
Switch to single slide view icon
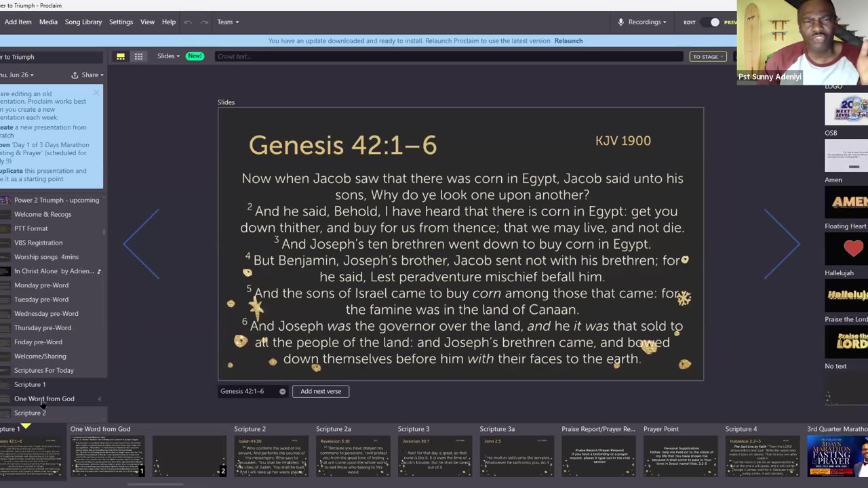[x=121, y=56]
